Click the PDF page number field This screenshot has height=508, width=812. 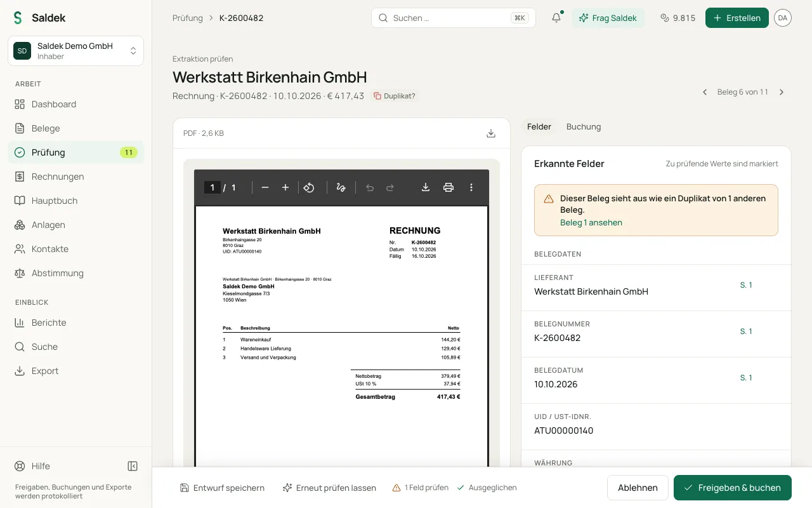213,187
